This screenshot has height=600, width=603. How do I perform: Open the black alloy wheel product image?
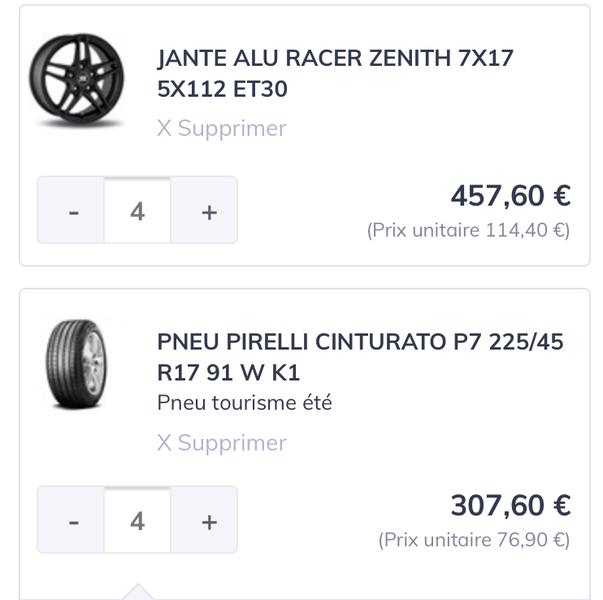pyautogui.click(x=77, y=80)
